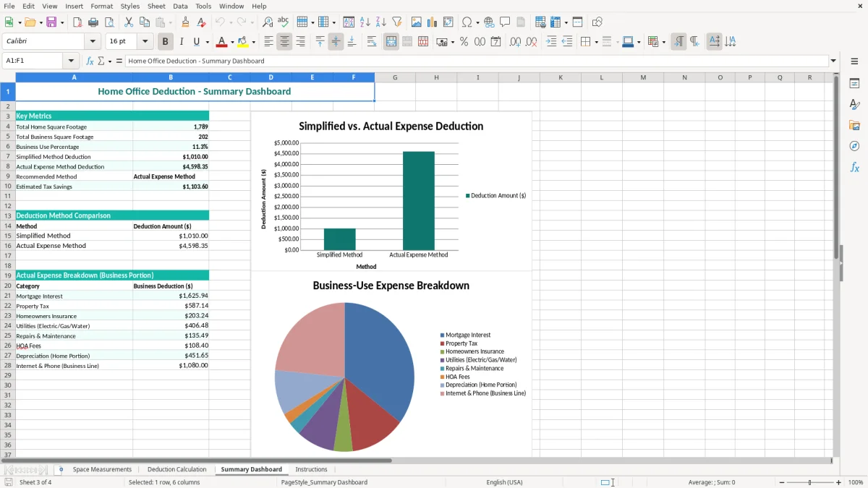
Task: Open Print Preview icon
Action: (x=109, y=22)
